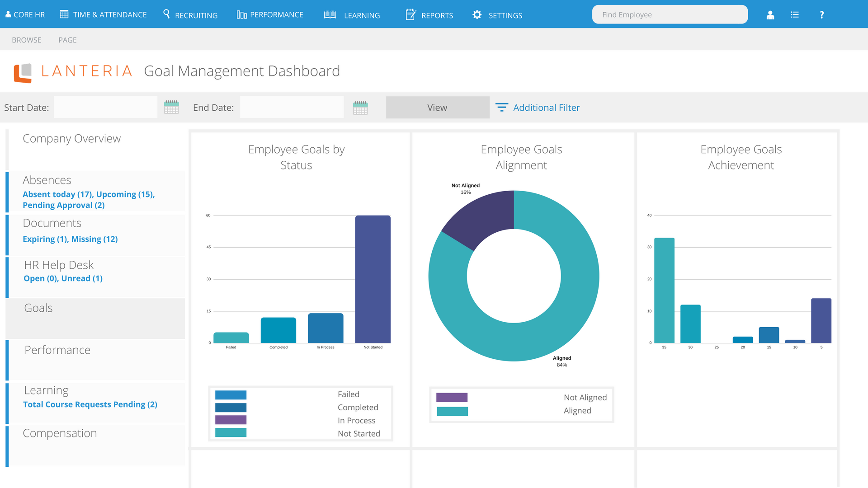
Task: Open Absent today (17) link
Action: (x=58, y=194)
